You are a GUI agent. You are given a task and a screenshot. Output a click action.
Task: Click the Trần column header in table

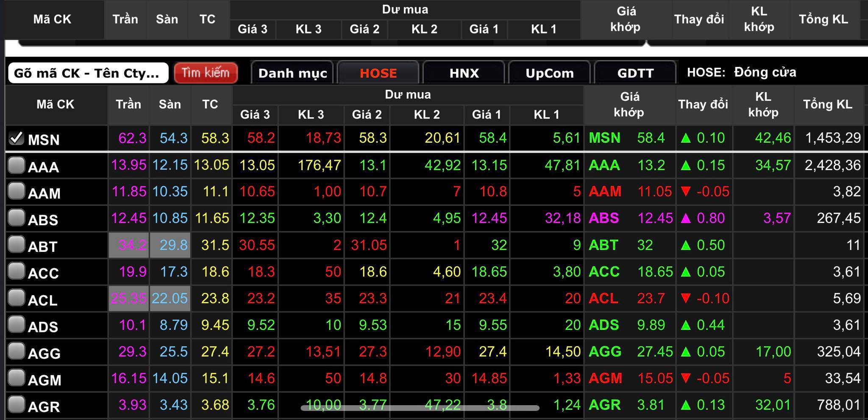click(x=128, y=105)
